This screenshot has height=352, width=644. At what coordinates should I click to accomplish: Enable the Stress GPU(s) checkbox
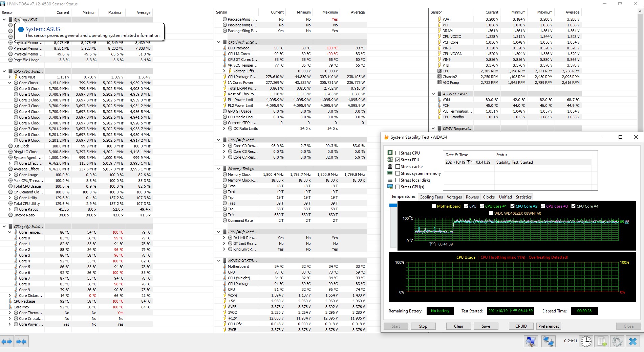(398, 187)
